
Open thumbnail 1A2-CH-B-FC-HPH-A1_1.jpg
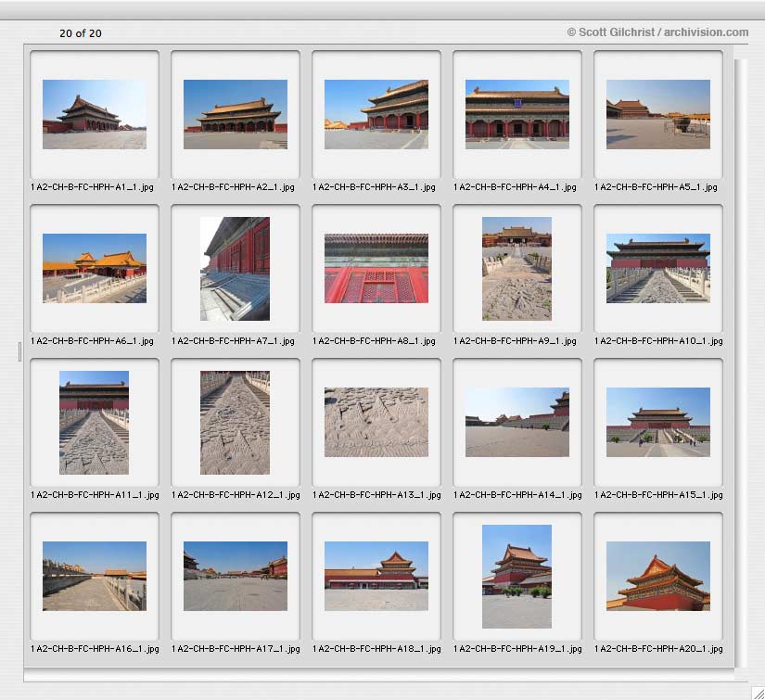pos(95,114)
